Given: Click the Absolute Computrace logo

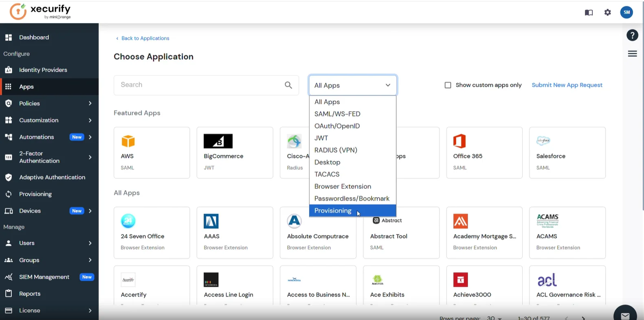Looking at the screenshot, I should (x=294, y=221).
